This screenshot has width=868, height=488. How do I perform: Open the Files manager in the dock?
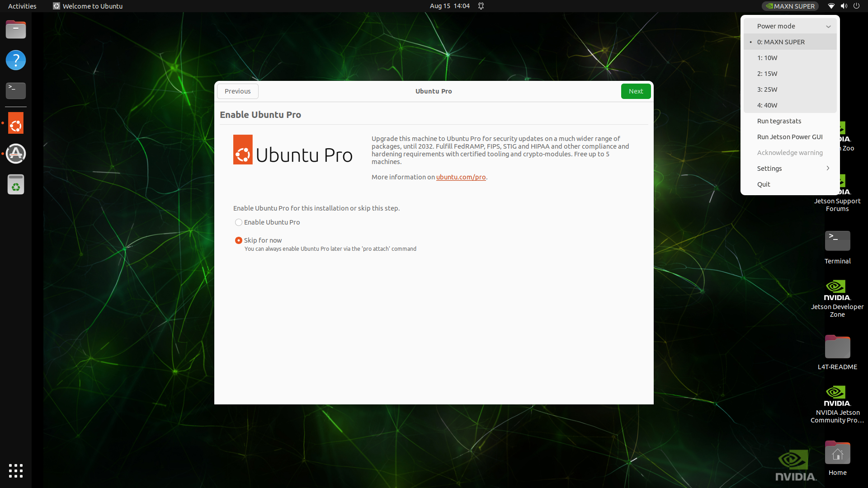tap(16, 30)
